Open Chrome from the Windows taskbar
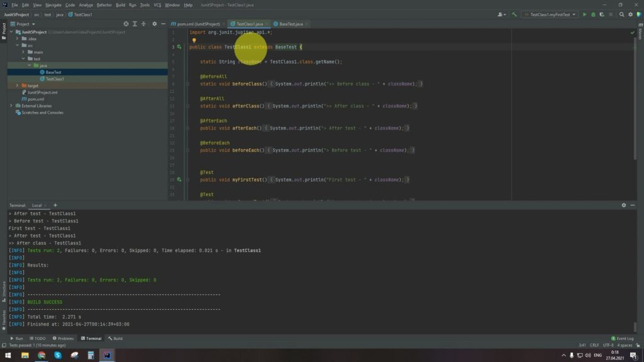 (x=42, y=355)
